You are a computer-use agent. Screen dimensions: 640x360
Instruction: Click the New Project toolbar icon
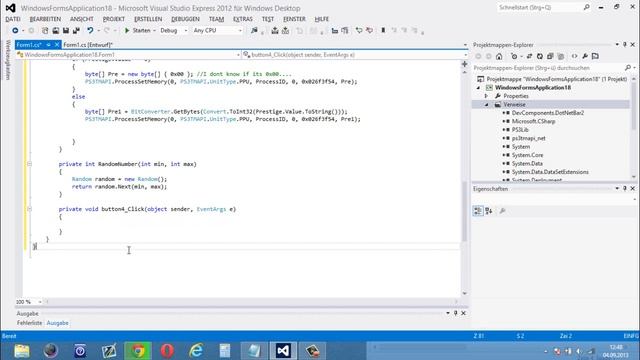point(45,31)
